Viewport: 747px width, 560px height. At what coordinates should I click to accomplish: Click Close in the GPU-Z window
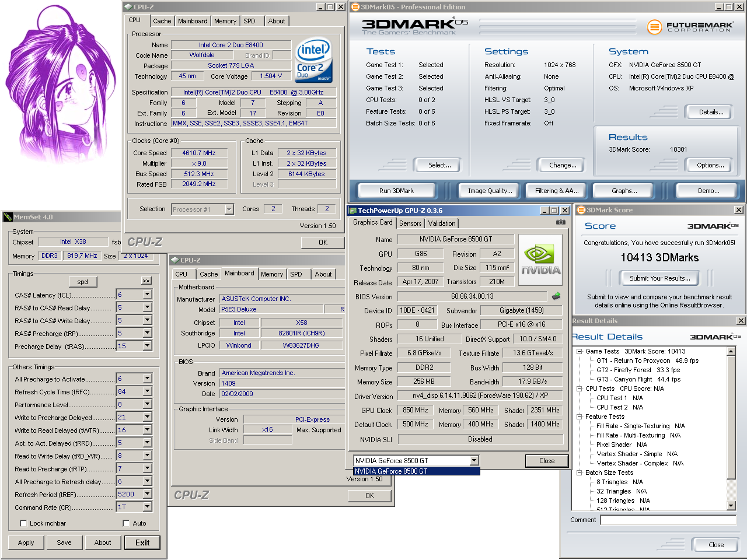point(547,461)
